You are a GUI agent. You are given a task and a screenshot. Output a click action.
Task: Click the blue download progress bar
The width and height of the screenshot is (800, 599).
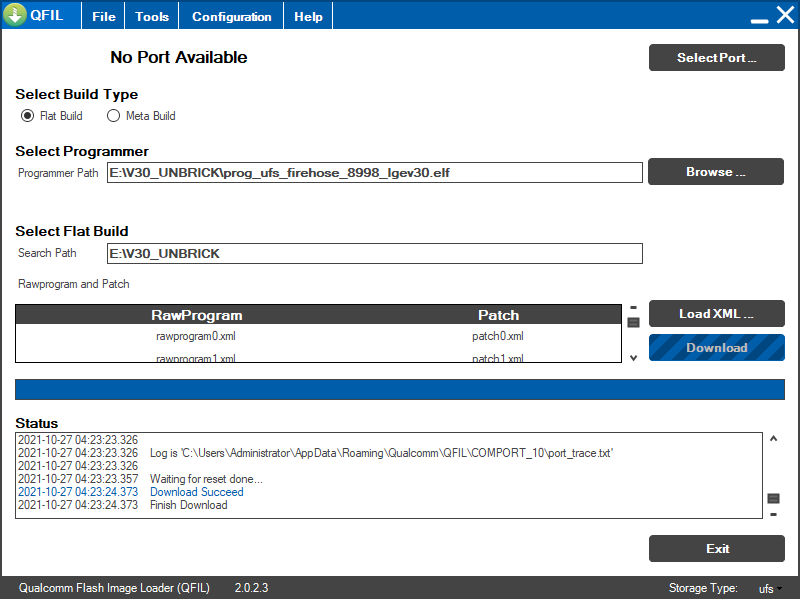pos(400,389)
